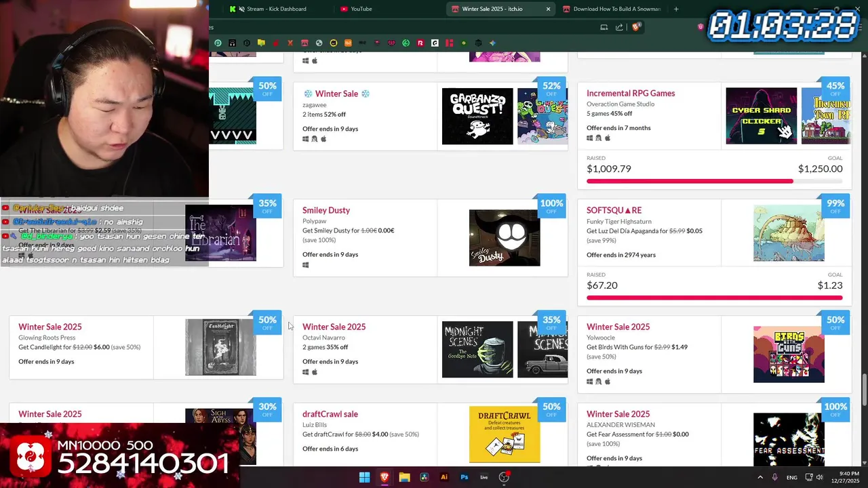The width and height of the screenshot is (868, 488).
Task: Open Adobe Photoshop from the taskbar
Action: 464,477
